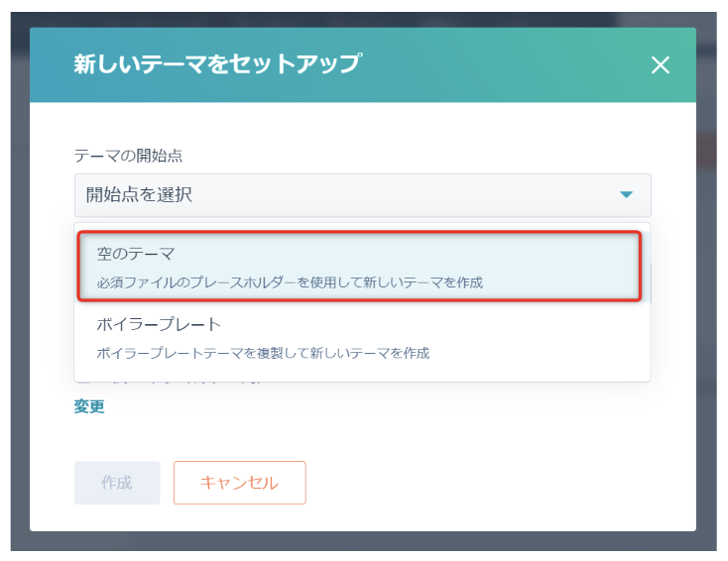728x561 pixels.
Task: Click the キャンセル button
Action: 240,483
